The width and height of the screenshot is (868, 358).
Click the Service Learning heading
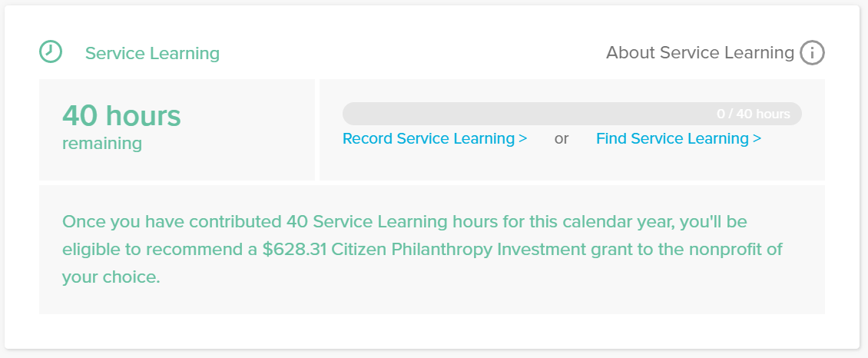click(152, 54)
